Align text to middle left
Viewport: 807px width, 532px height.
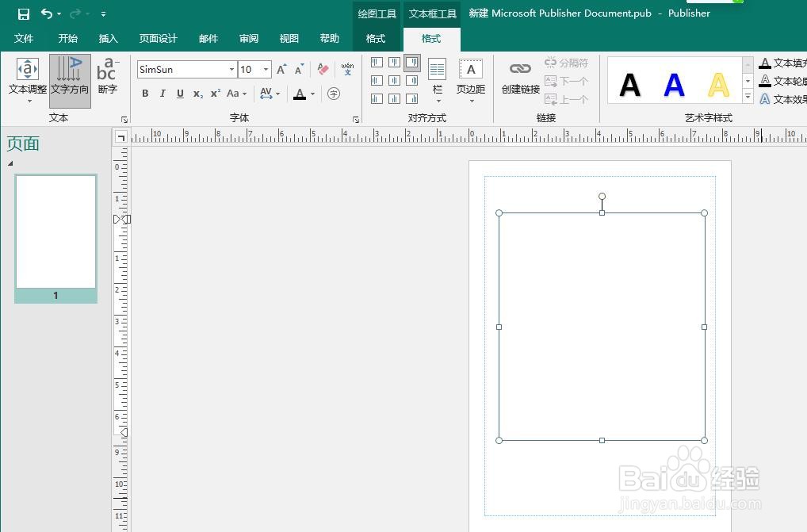click(377, 81)
